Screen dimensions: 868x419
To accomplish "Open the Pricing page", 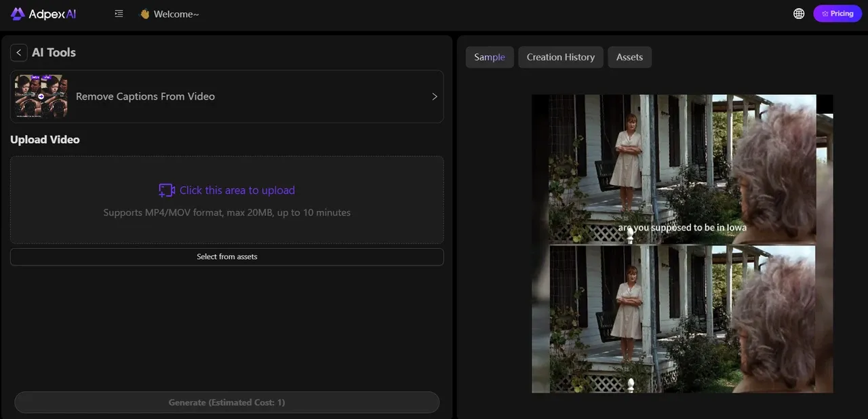I will point(837,13).
